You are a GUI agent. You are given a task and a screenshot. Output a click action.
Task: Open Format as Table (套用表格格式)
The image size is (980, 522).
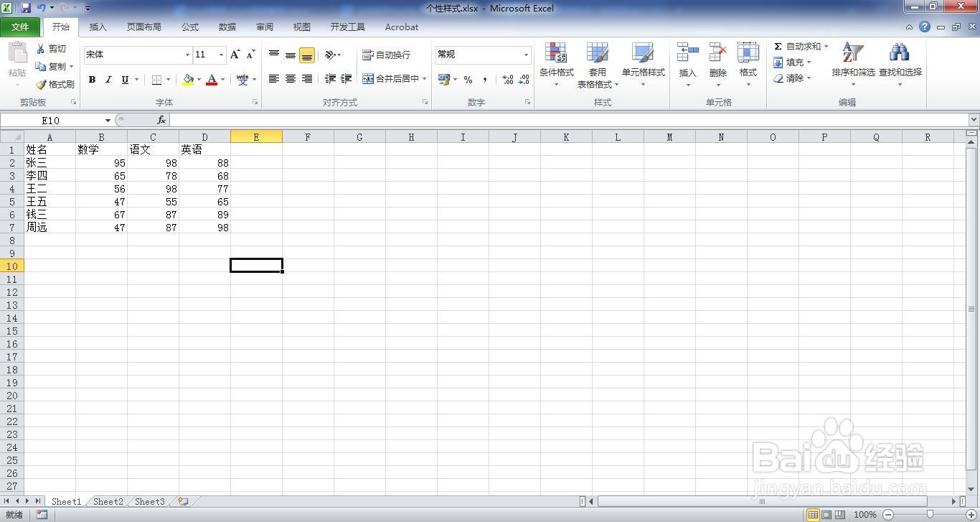[x=598, y=65]
